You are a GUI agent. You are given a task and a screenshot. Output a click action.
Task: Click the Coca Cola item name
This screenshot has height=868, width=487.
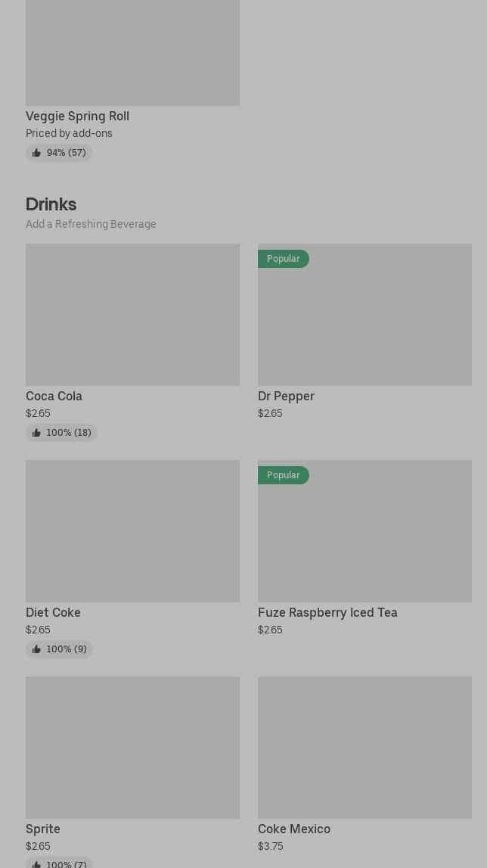click(54, 396)
